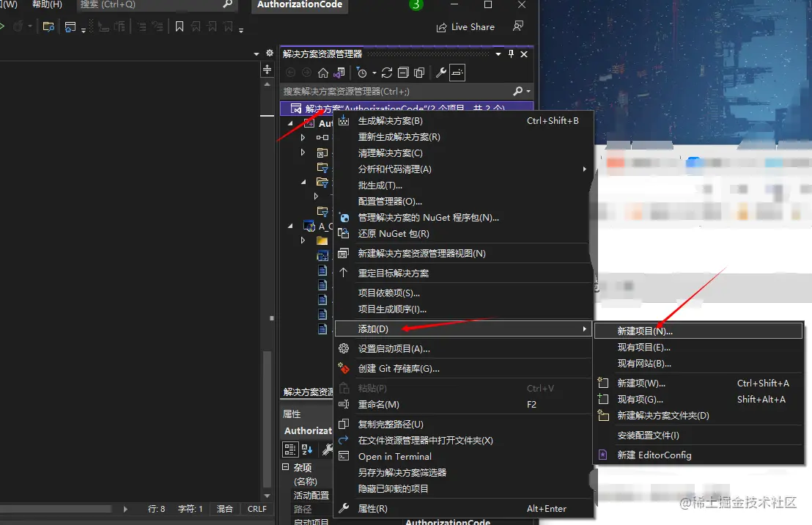
Task: Open properties via the wrench icon
Action: click(x=442, y=73)
